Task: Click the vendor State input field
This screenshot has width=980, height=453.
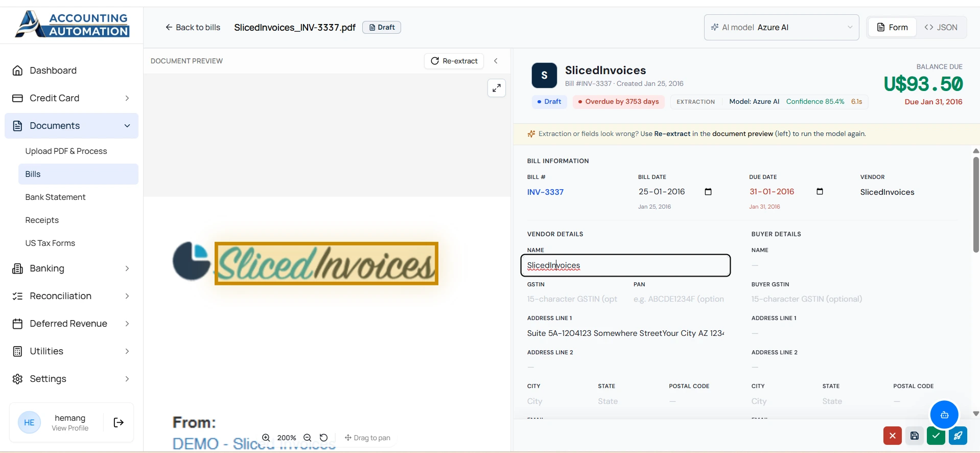Action: (x=627, y=401)
